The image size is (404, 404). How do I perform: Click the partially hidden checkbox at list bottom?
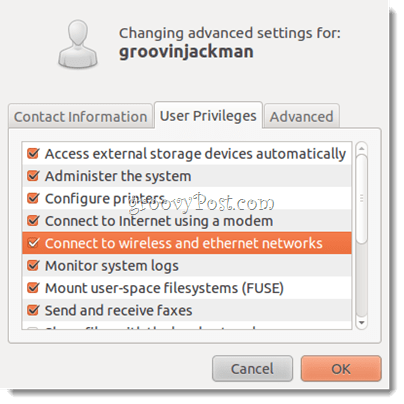(x=32, y=328)
